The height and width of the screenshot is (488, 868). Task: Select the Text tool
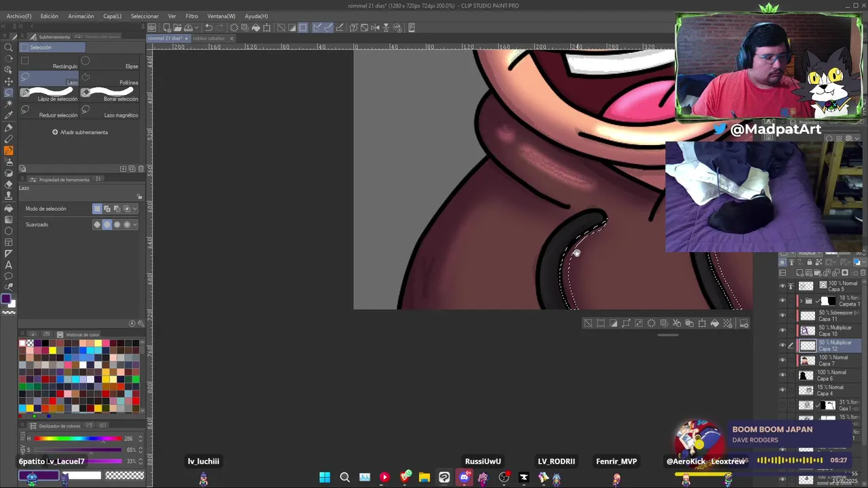9,265
